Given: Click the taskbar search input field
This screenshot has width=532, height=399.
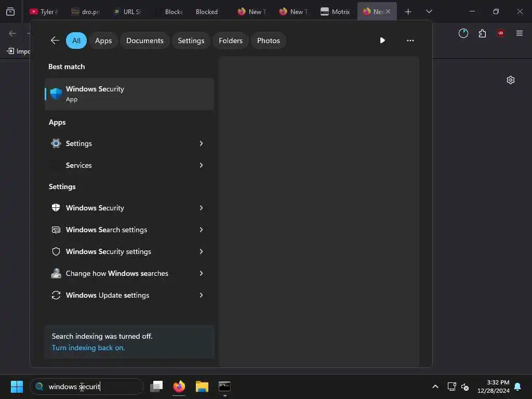Looking at the screenshot, I should coord(87,387).
